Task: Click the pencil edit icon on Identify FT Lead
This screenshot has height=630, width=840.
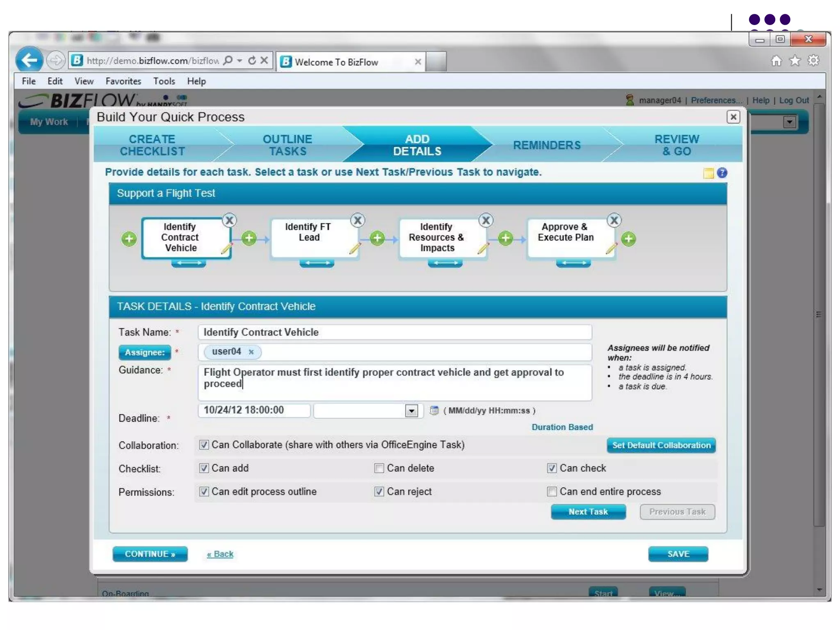Action: [x=355, y=248]
